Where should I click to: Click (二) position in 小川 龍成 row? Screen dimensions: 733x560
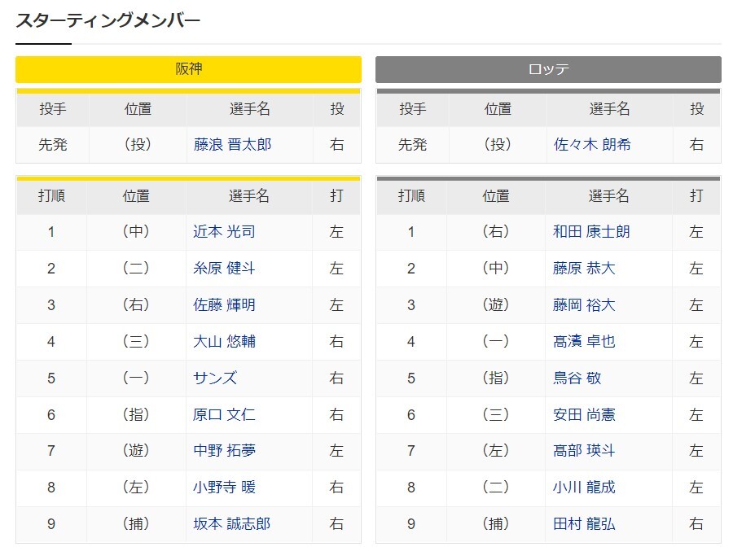(x=496, y=487)
